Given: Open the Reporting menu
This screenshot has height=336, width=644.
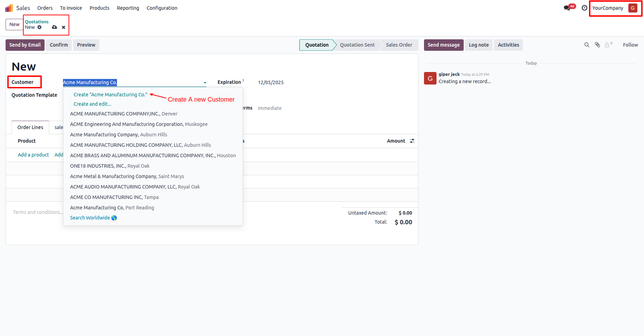Looking at the screenshot, I should [128, 8].
